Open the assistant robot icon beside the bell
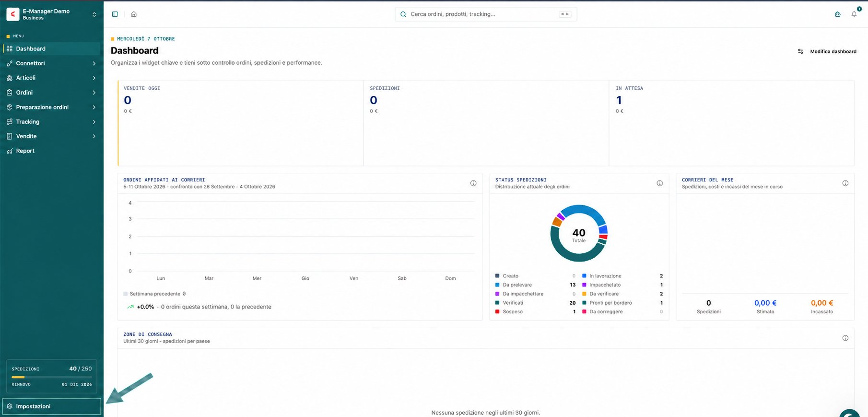This screenshot has width=868, height=417. tap(838, 14)
